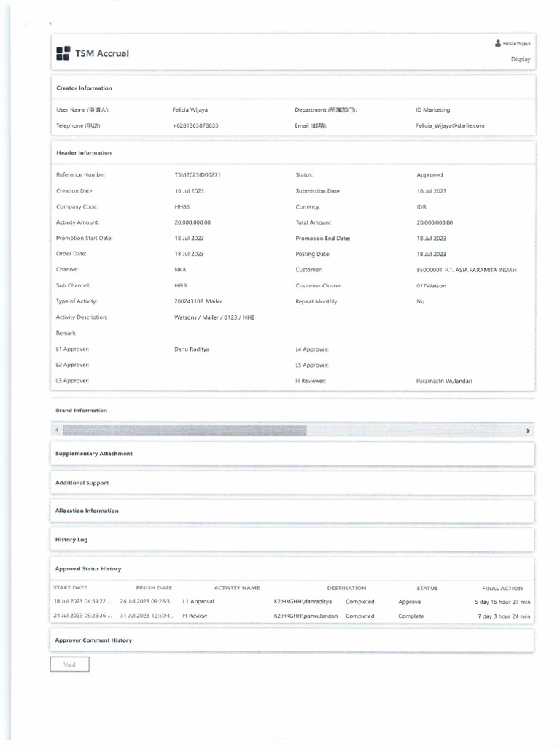Viewport: 560px width, 747px height.
Task: Click department value ID Marketing
Action: click(x=432, y=109)
